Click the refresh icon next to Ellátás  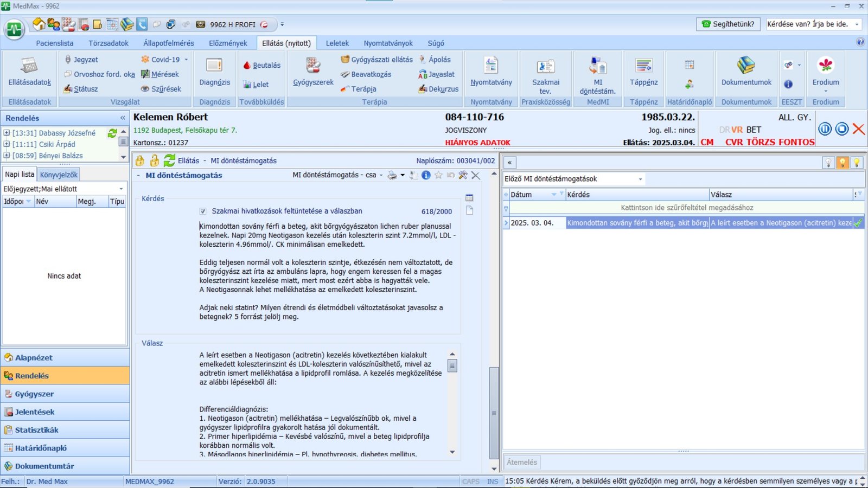click(x=169, y=160)
